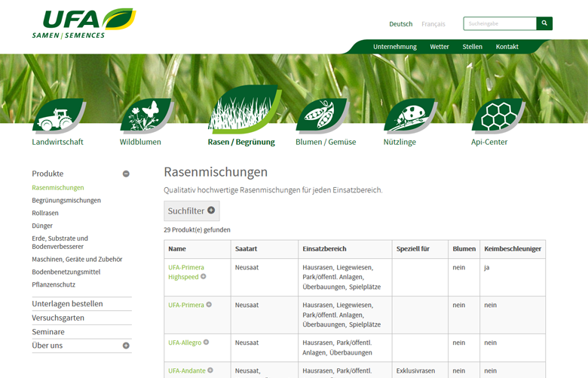
Task: Open the Wetter menu item
Action: pos(439,47)
